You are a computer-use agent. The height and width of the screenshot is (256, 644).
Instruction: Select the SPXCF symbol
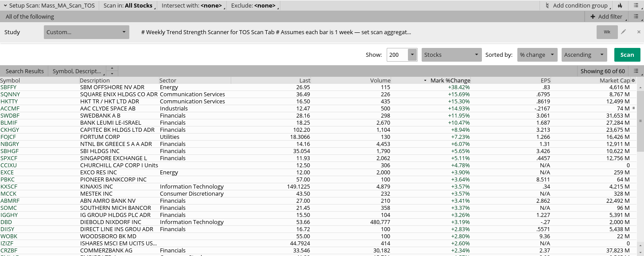(9, 158)
